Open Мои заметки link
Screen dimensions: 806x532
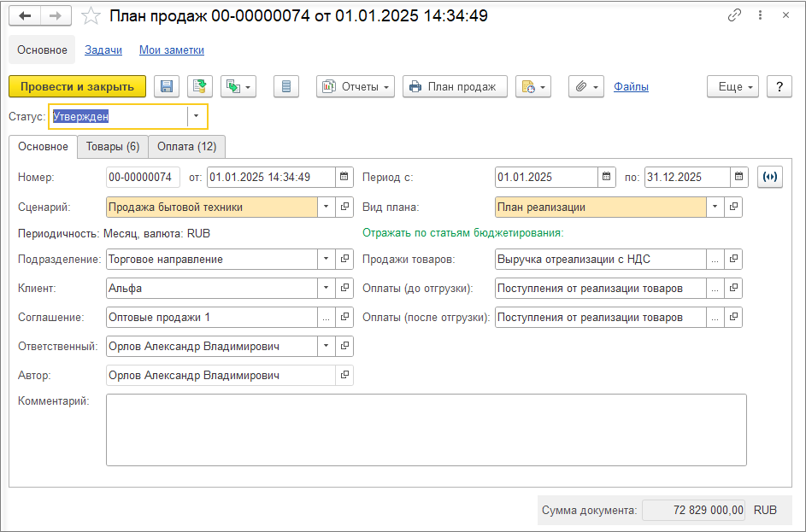(172, 50)
